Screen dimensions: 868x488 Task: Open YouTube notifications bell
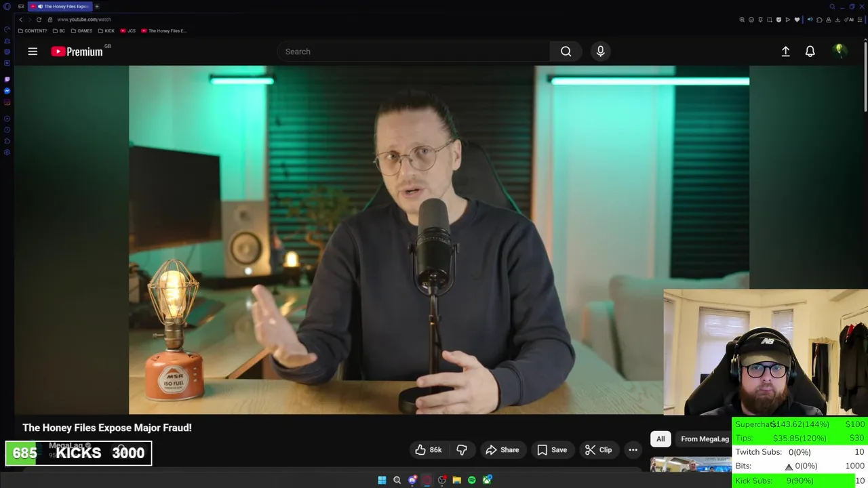click(810, 52)
